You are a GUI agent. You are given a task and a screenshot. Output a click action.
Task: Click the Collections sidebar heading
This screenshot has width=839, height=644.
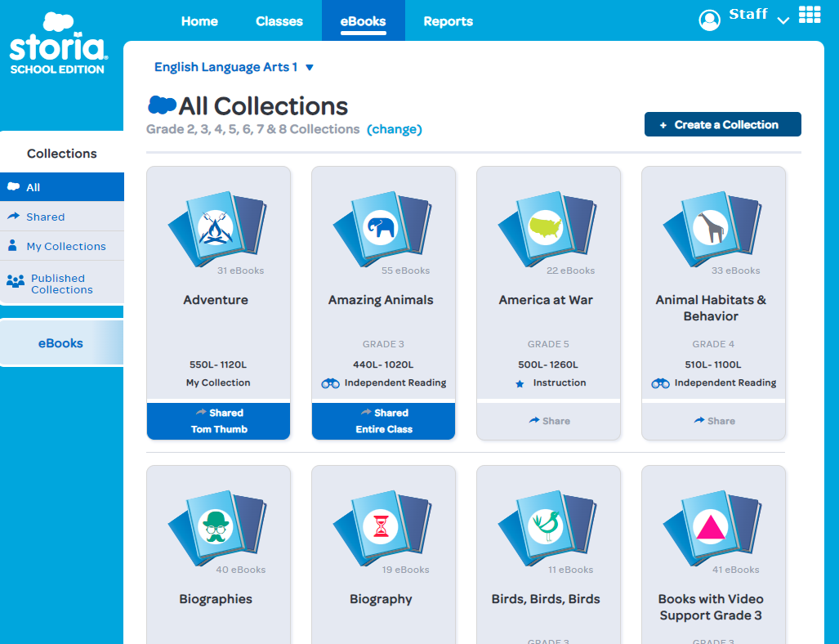pyautogui.click(x=62, y=154)
